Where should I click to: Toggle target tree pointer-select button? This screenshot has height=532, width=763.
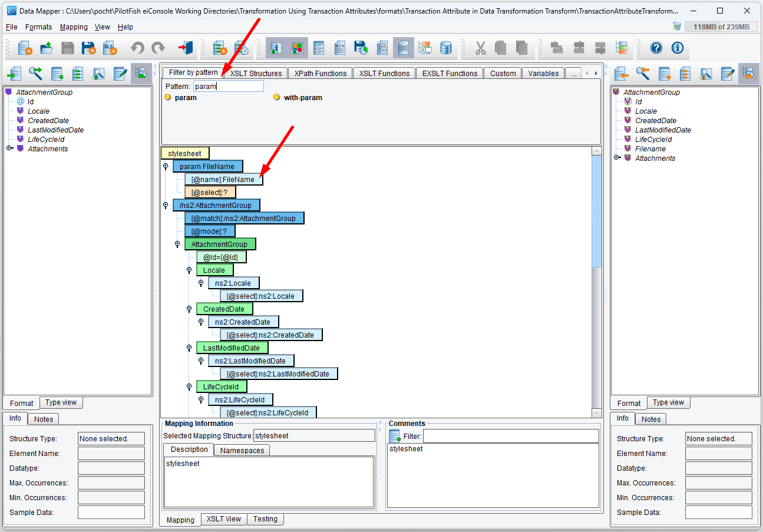click(749, 74)
